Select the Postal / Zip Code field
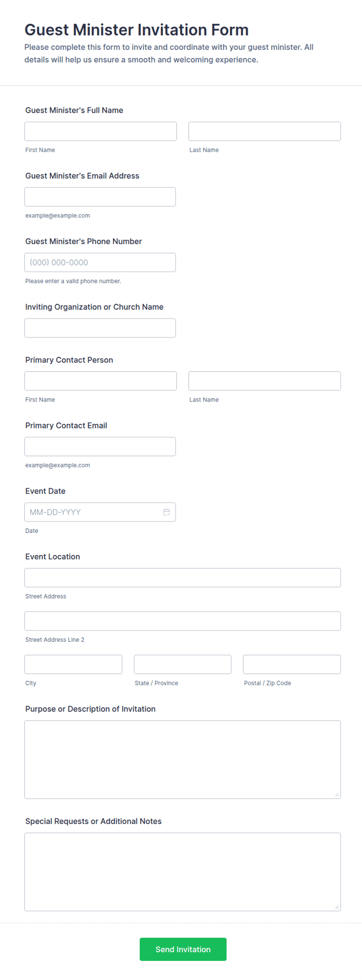This screenshot has width=362, height=980. pos(292,664)
